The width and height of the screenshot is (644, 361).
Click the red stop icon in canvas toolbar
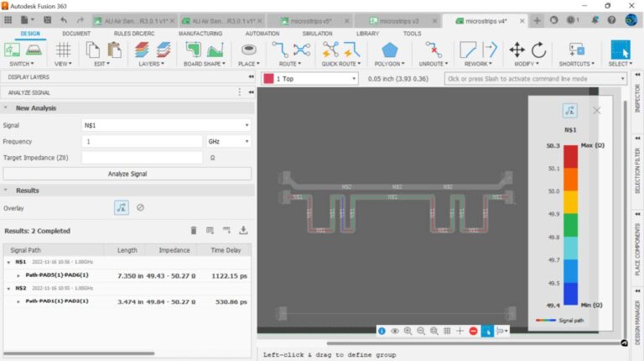[473, 331]
